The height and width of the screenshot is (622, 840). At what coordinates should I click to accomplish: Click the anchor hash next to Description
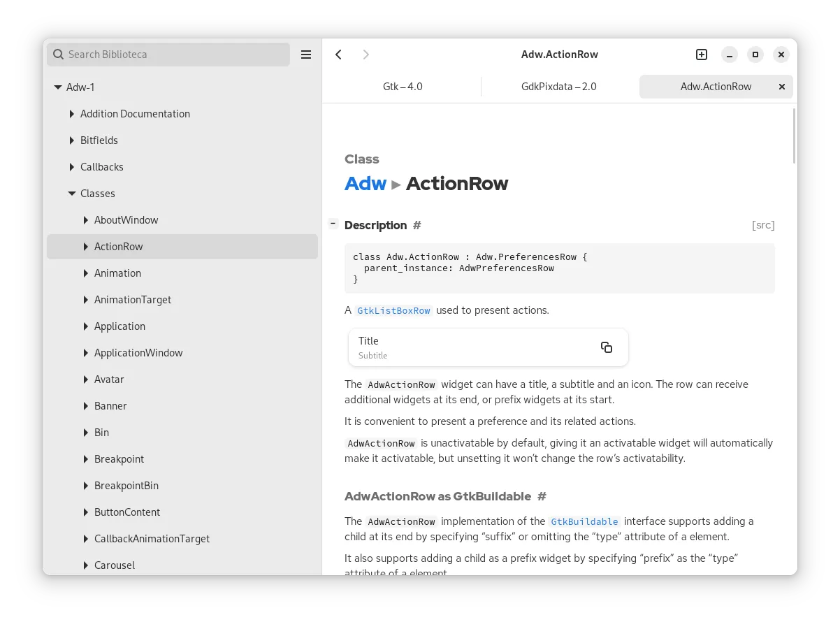coord(417,225)
